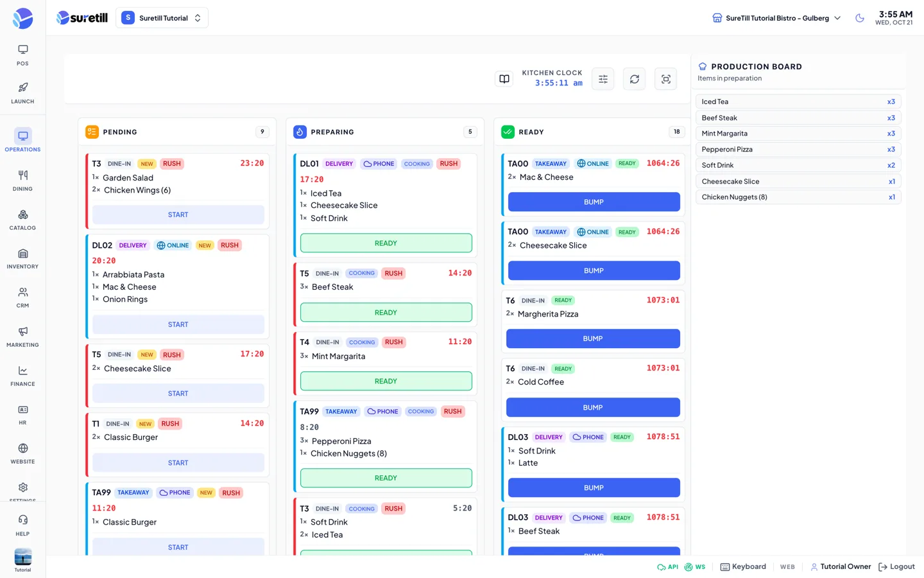Viewport: 924px width, 578px height.
Task: Open the recipe book icon
Action: (x=504, y=79)
